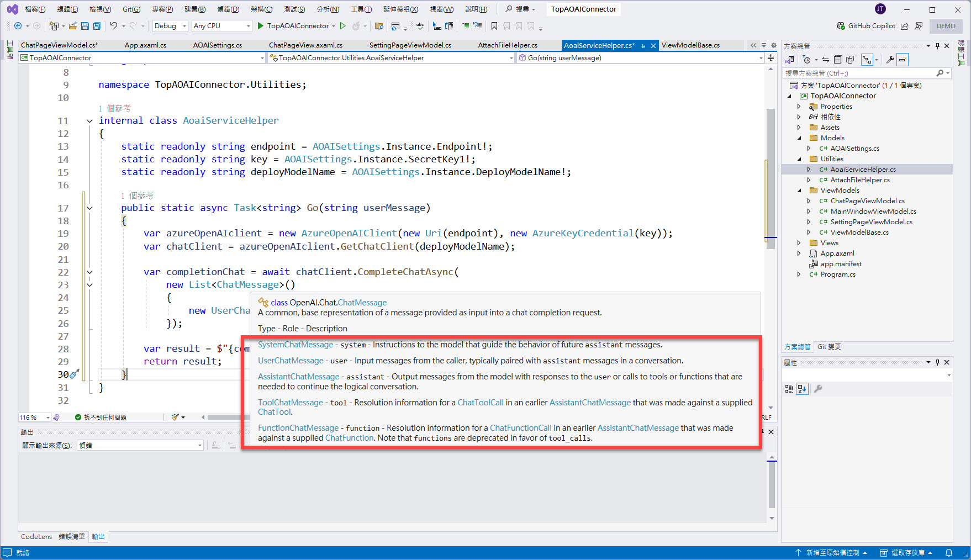This screenshot has width=971, height=560.
Task: Close the AoaiServiceHelper.cs* tab
Action: (653, 46)
